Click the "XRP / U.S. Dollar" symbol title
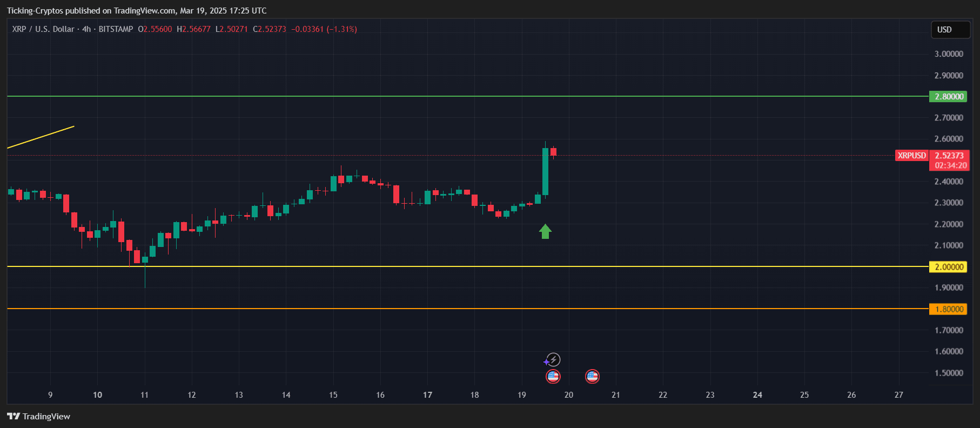The width and height of the screenshot is (980, 428). coord(43,29)
